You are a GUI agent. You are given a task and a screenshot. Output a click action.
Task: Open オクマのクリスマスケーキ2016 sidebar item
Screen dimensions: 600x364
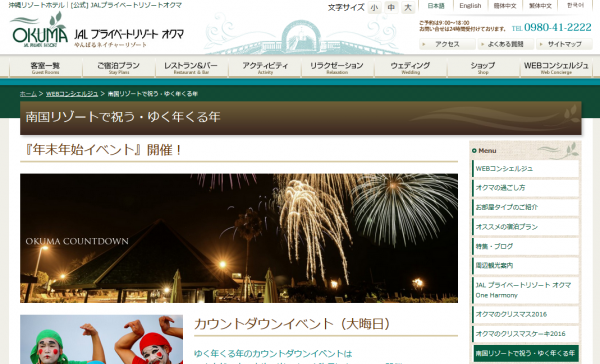pyautogui.click(x=525, y=334)
